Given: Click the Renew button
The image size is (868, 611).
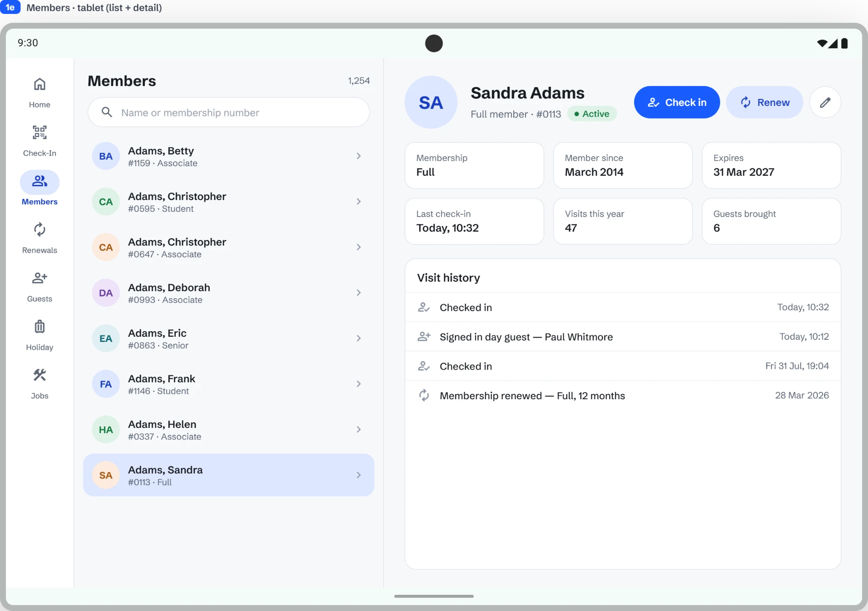Looking at the screenshot, I should (x=764, y=102).
